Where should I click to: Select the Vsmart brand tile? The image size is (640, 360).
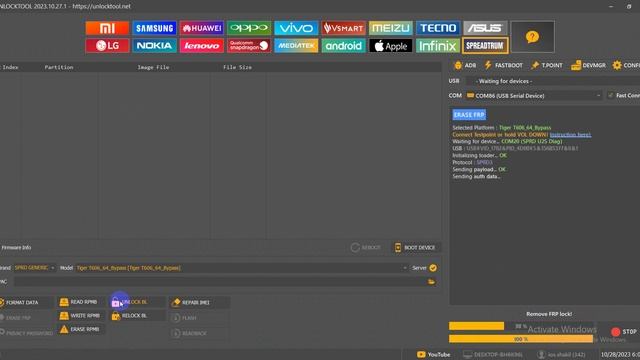(343, 28)
